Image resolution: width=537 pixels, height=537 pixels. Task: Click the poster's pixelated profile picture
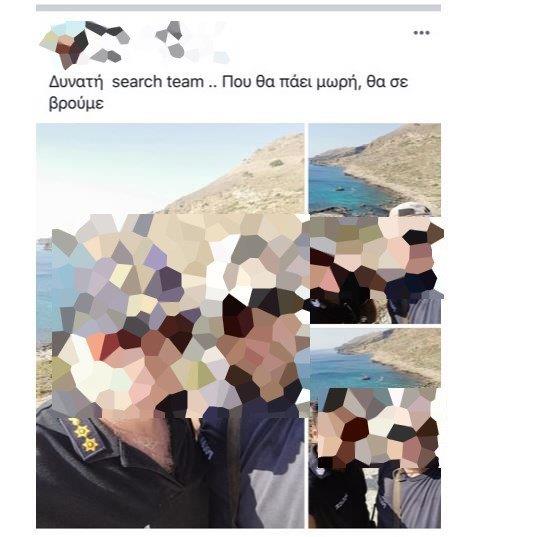pos(65,44)
